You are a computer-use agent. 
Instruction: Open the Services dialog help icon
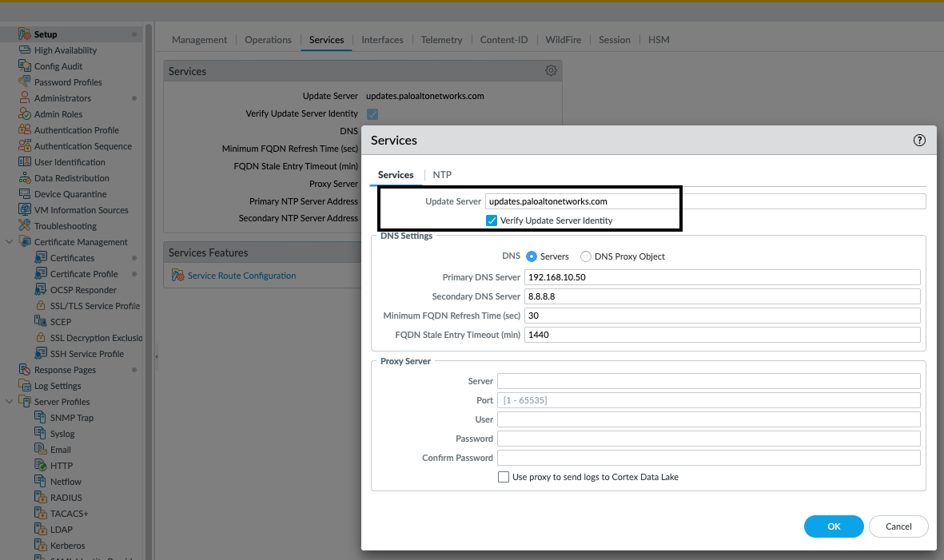[x=919, y=139]
